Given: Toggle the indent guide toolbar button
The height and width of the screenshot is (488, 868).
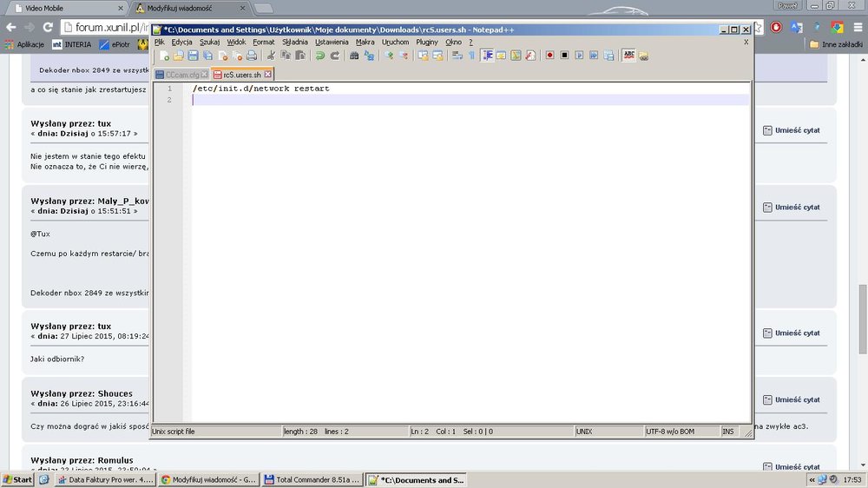Looking at the screenshot, I should [x=487, y=56].
